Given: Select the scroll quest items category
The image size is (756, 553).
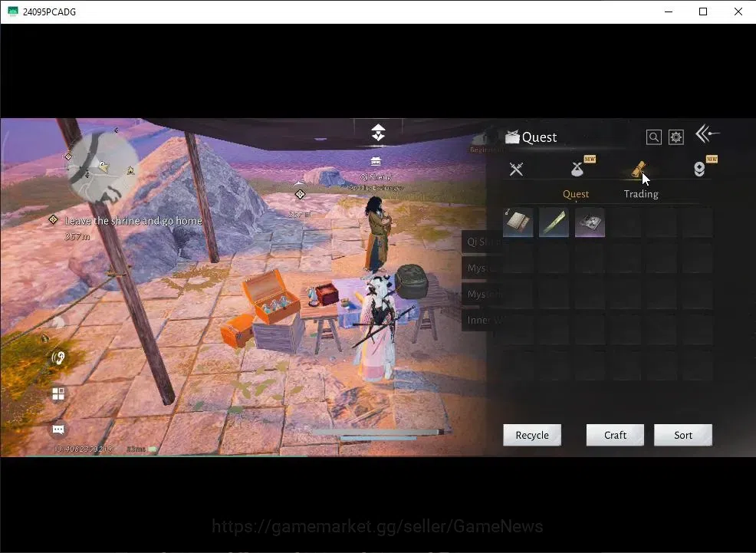Looking at the screenshot, I should coord(639,169).
